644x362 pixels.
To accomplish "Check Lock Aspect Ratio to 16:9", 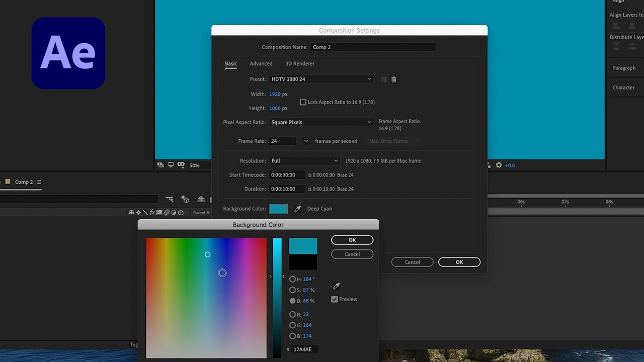I will pos(303,102).
